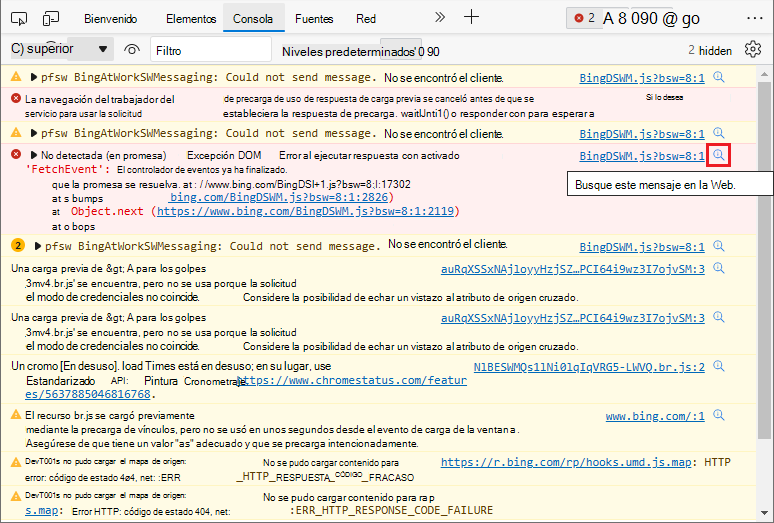Switch to the Elementos tab
Screen dimensions: 774x523
click(191, 19)
